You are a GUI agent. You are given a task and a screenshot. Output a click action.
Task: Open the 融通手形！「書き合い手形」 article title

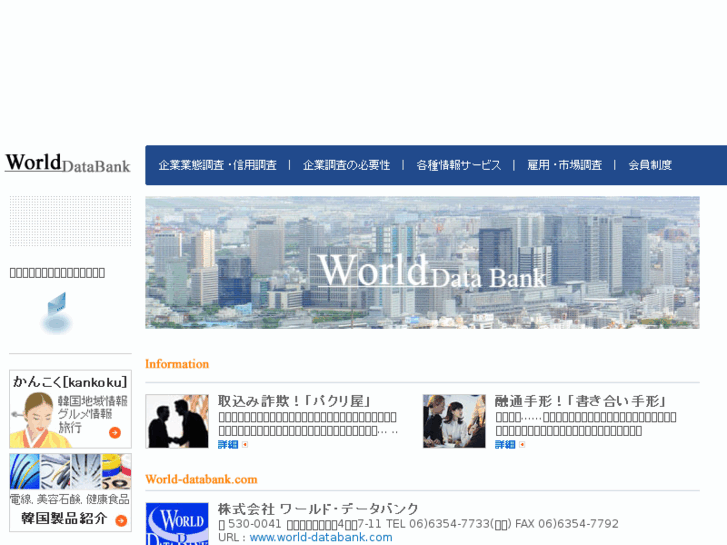click(x=580, y=401)
